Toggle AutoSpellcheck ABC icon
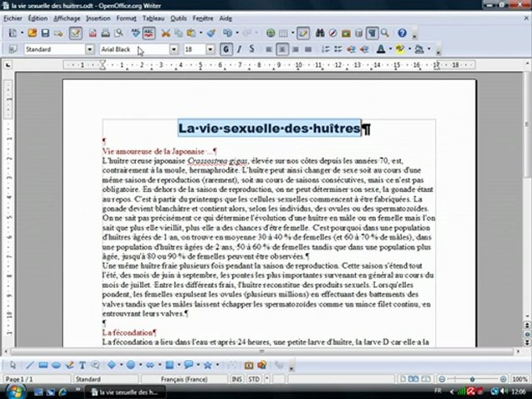Image resolution: width=532 pixels, height=399 pixels. [149, 33]
